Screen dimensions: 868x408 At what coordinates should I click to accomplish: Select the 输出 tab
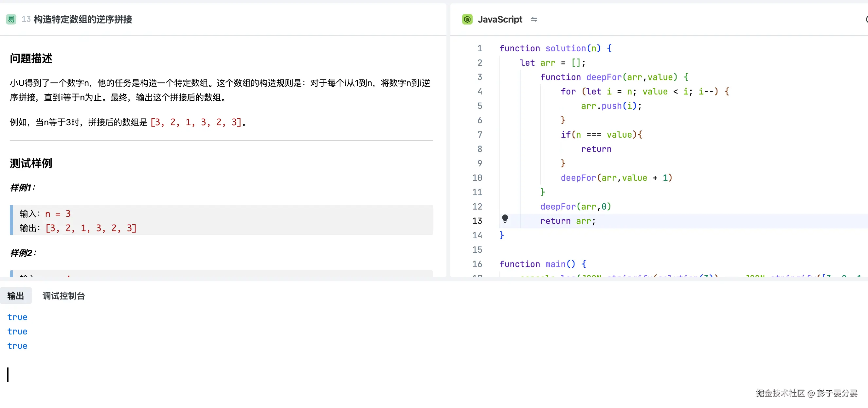[15, 296]
